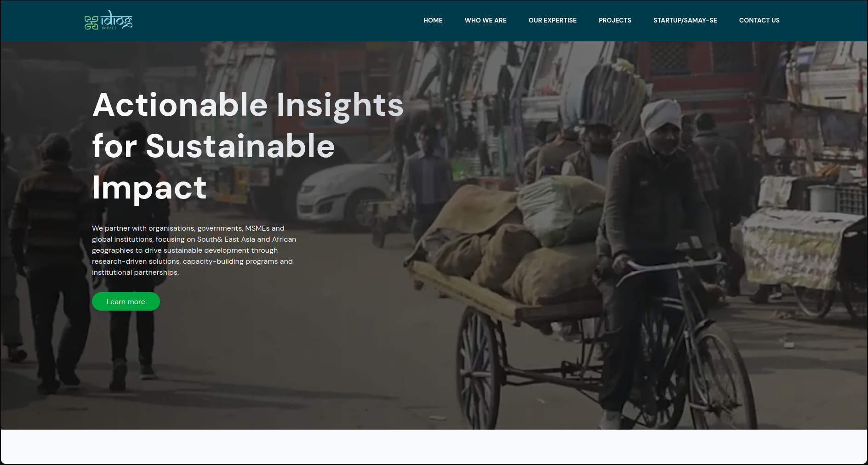Click the green Learn more button

tap(126, 301)
